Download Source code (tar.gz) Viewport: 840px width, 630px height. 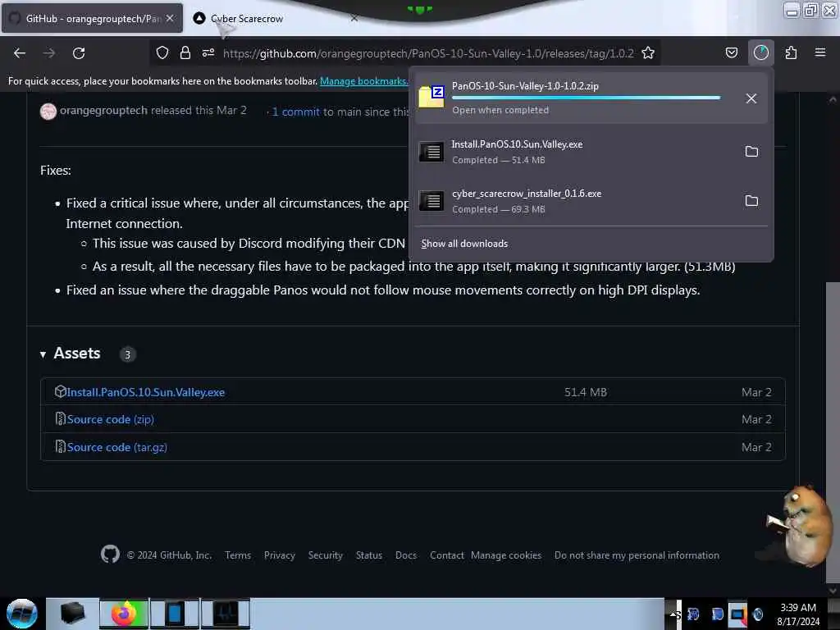(116, 447)
